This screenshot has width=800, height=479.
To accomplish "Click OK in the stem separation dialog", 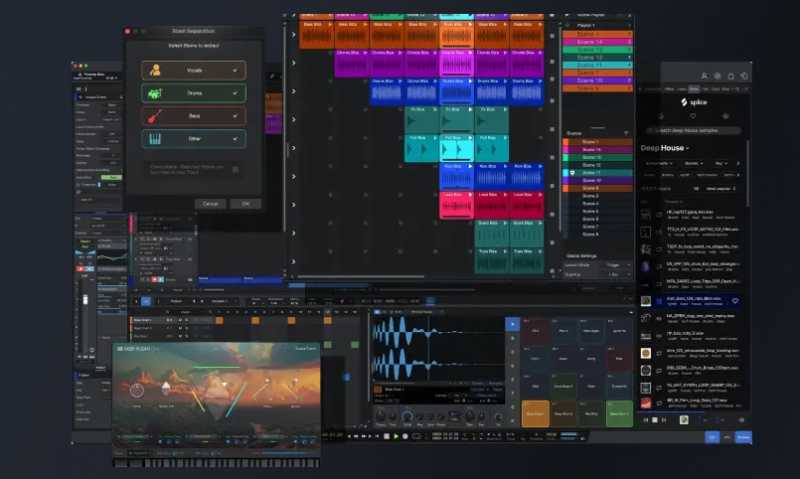I will coord(245,203).
